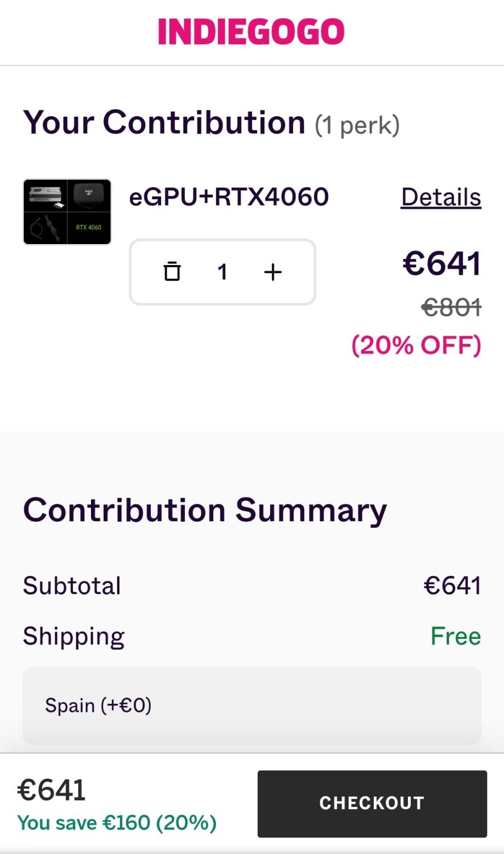Click the crossed-out €801 original price
Image resolution: width=504 pixels, height=854 pixels.
pos(451,308)
